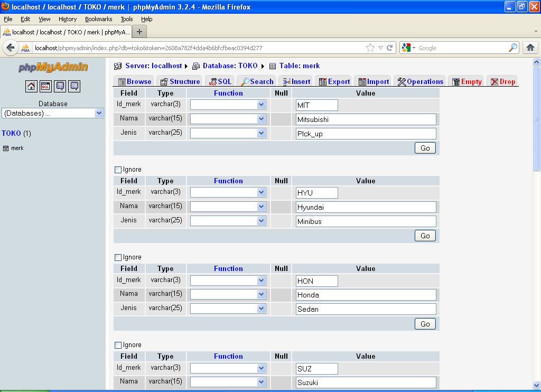Open the Search tab
Screen dimensions: 541x392
(257, 81)
